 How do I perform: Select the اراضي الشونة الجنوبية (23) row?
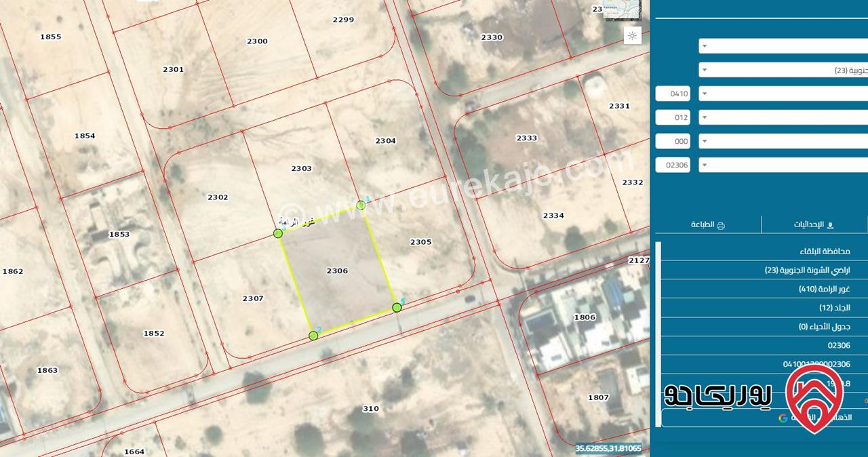tap(765, 270)
